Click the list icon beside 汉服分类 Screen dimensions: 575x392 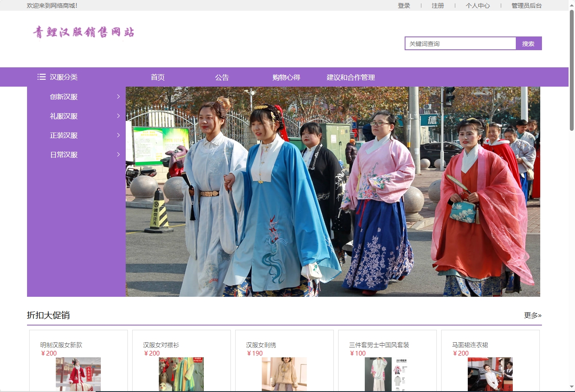pos(42,77)
